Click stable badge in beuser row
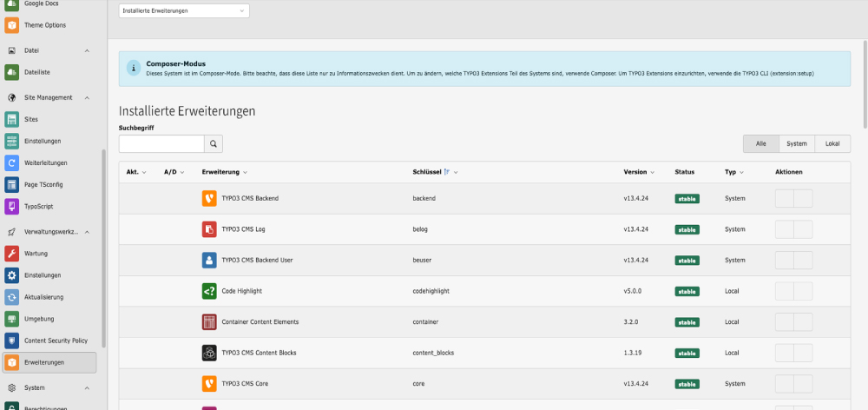The height and width of the screenshot is (410, 868). 687,261
